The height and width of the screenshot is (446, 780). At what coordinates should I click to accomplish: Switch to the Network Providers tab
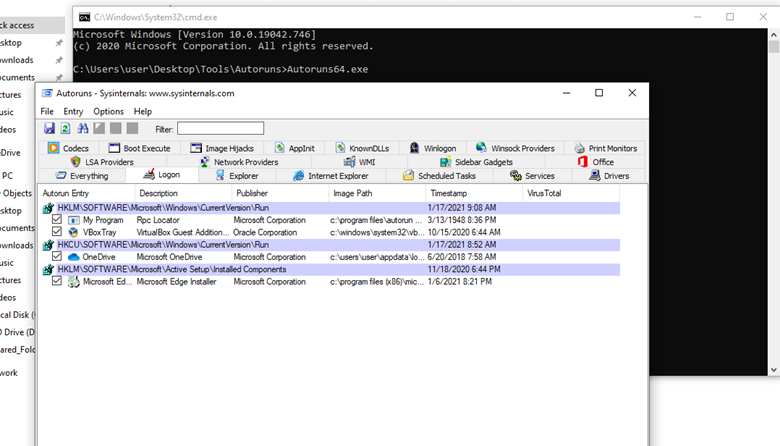tap(239, 162)
